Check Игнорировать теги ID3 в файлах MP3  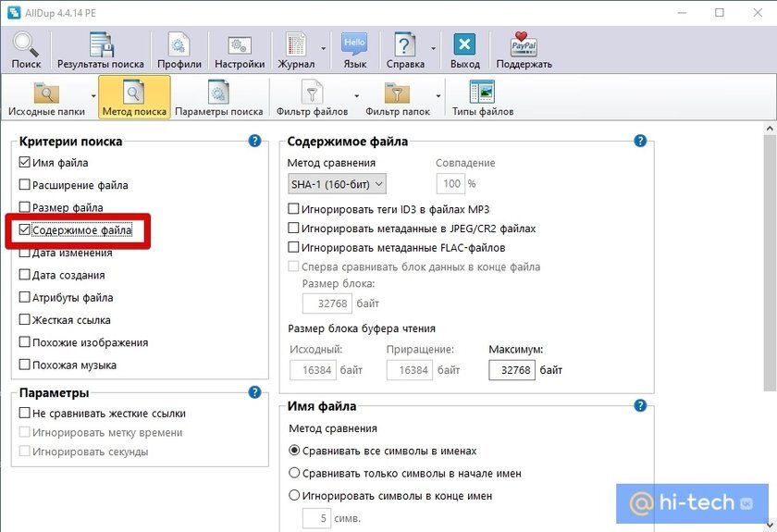pos(293,209)
